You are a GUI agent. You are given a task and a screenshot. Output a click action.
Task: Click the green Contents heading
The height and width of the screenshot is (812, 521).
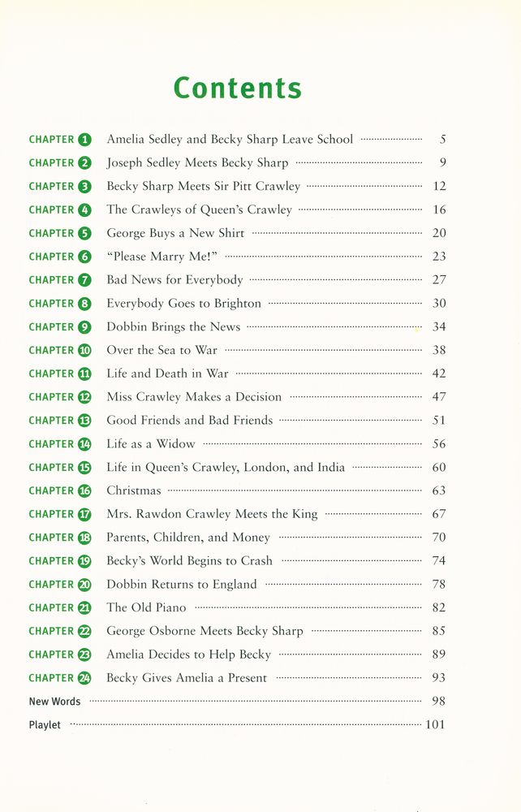pyautogui.click(x=238, y=88)
